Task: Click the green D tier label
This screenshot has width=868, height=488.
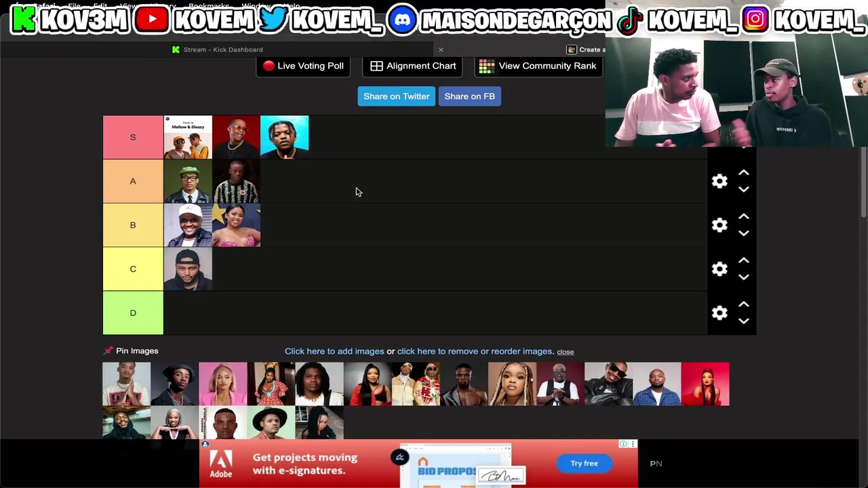Action: 133,313
